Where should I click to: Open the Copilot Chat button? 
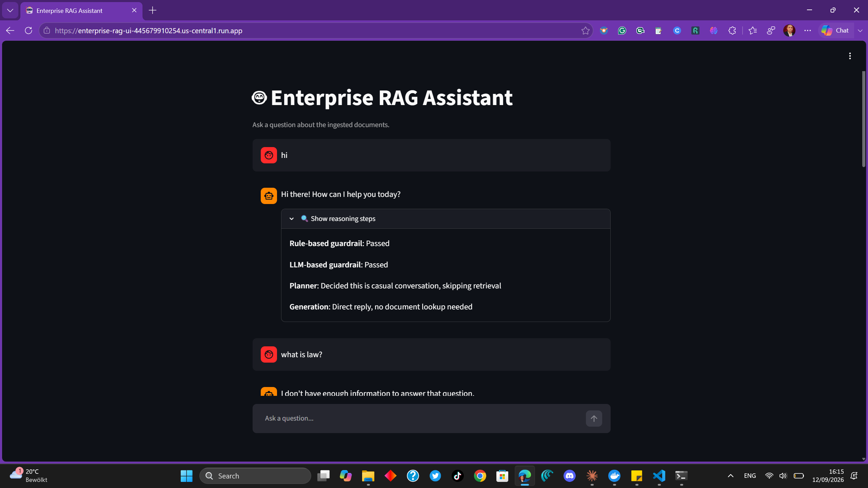tap(835, 30)
